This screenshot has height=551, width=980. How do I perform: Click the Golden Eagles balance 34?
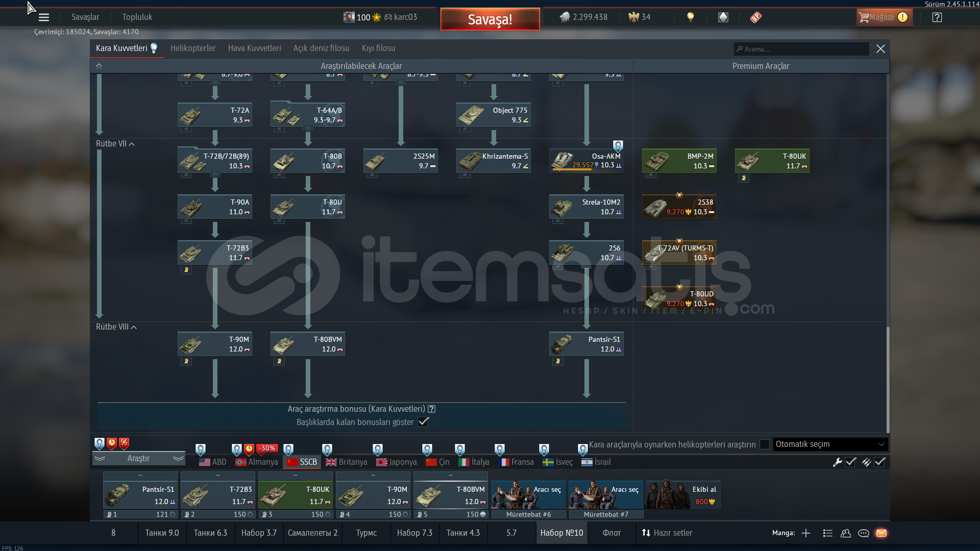coord(640,17)
